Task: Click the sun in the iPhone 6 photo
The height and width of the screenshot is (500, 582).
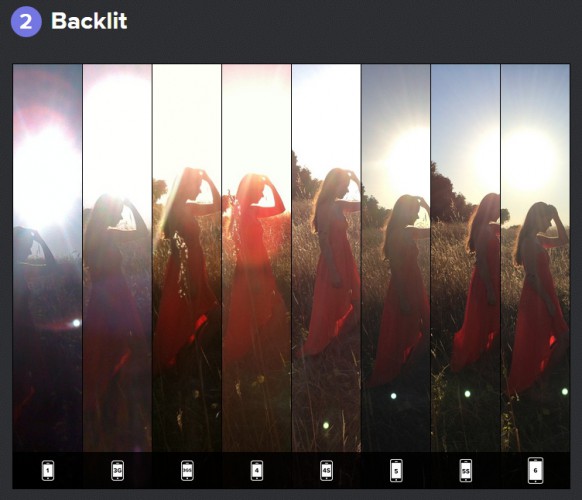Action: (x=530, y=158)
